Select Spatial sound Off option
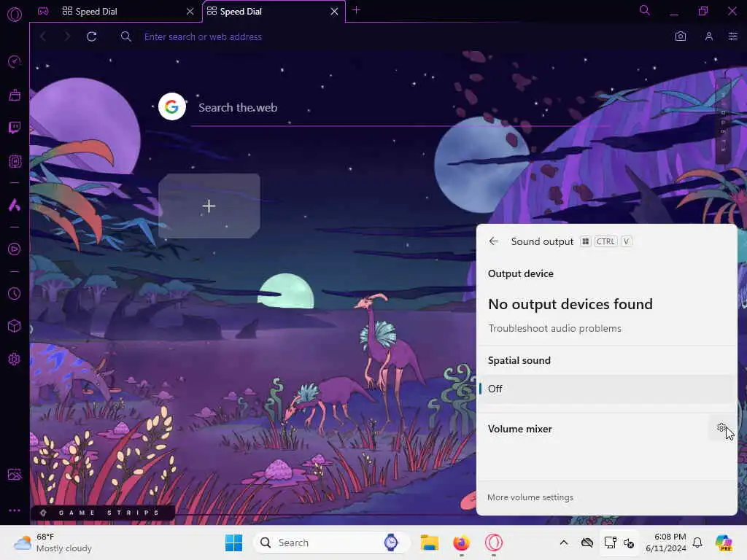Screen dimensions: 747x560 (606, 389)
